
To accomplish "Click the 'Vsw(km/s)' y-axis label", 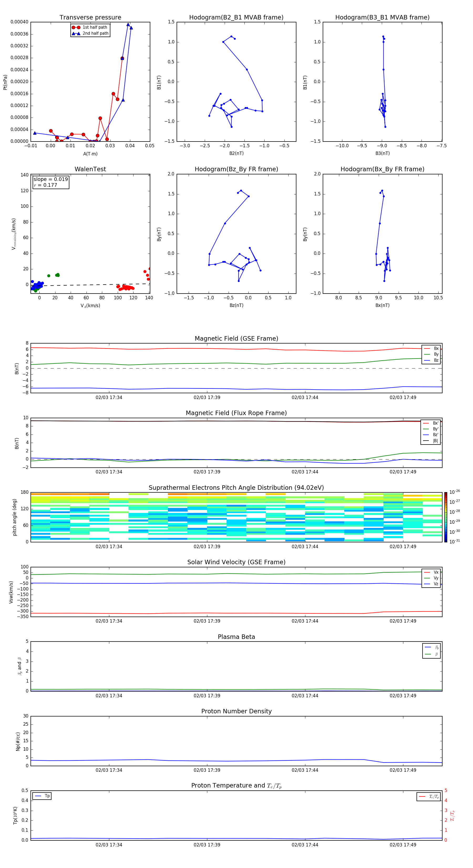I will pos(11,592).
